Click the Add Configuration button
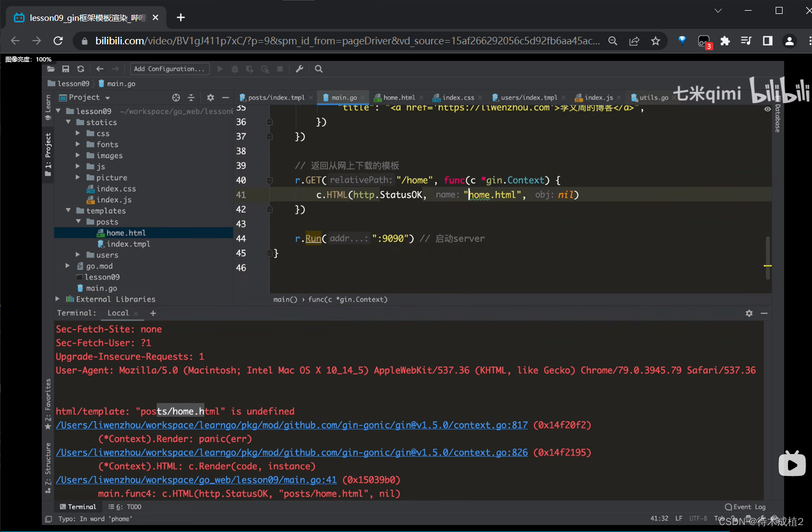Viewport: 812px width, 532px height. (169, 69)
